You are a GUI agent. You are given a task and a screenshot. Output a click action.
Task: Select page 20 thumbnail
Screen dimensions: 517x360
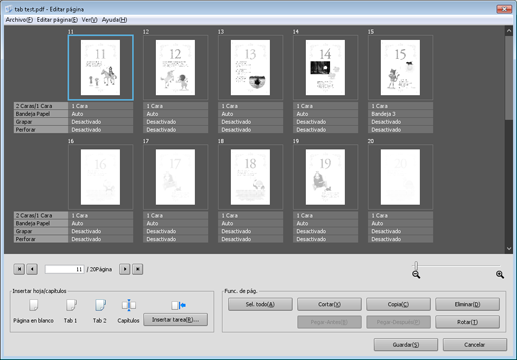pyautogui.click(x=401, y=177)
